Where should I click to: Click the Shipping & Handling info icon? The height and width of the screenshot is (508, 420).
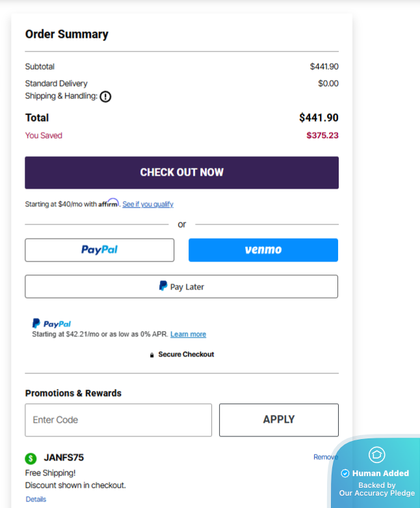pyautogui.click(x=105, y=96)
